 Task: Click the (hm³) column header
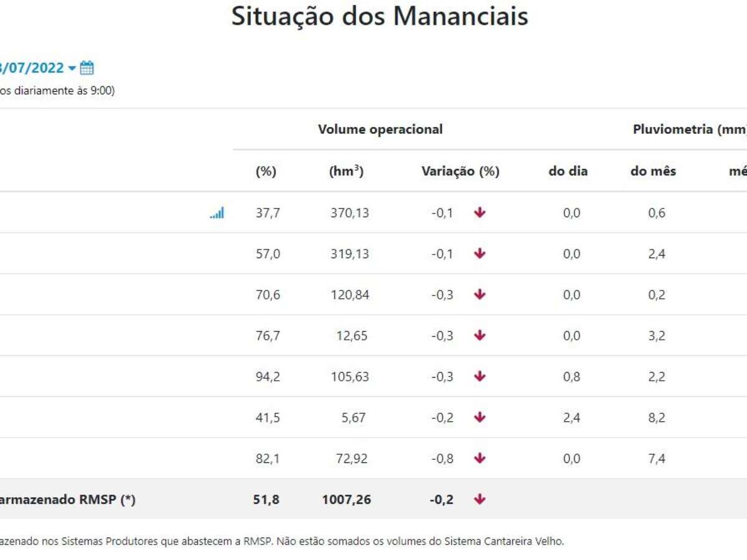(346, 171)
